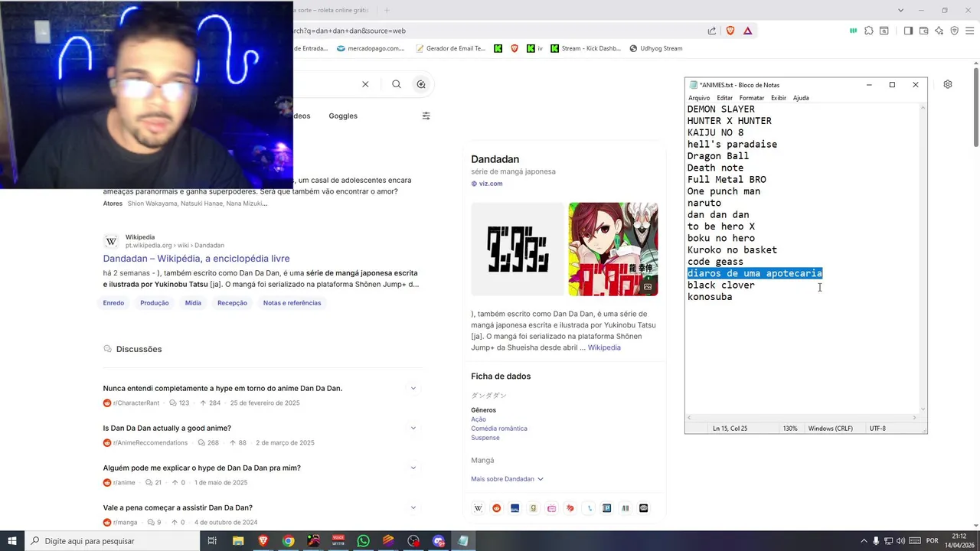This screenshot has height=551, width=980.
Task: Click 'Notas e referências' link
Action: (292, 303)
